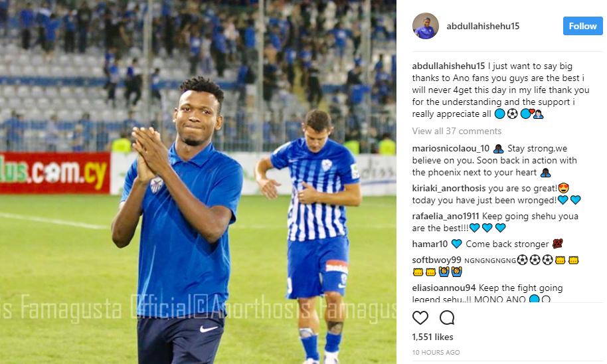Click the Anorthosis Famagusta watermark text

click(x=197, y=308)
